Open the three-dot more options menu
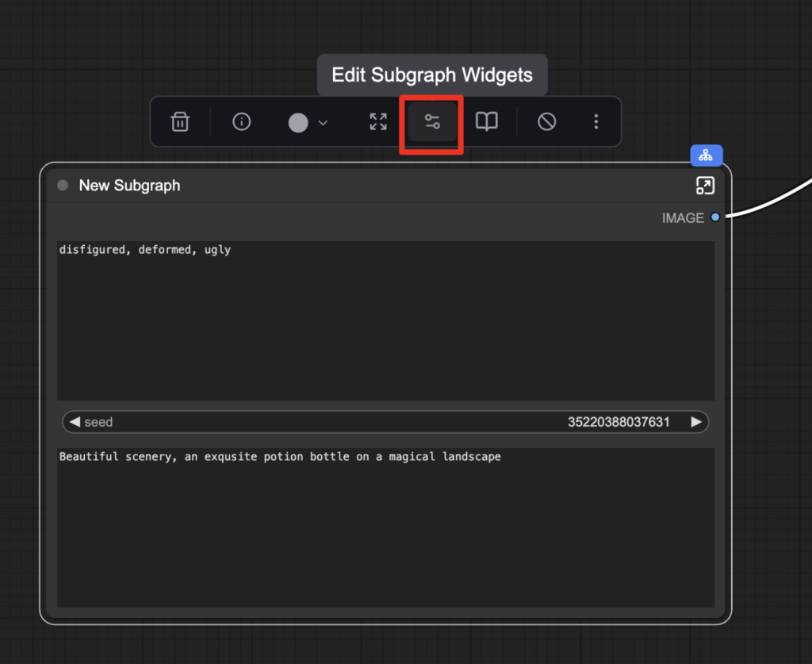 [596, 122]
